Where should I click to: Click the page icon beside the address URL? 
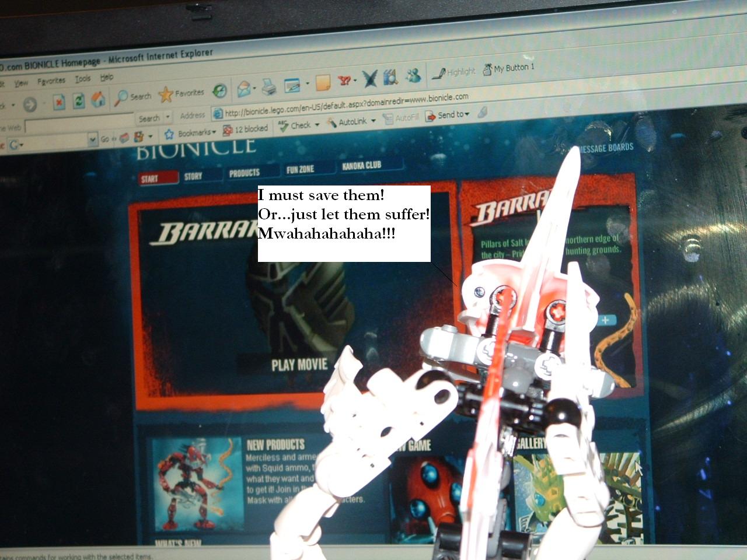pyautogui.click(x=218, y=113)
